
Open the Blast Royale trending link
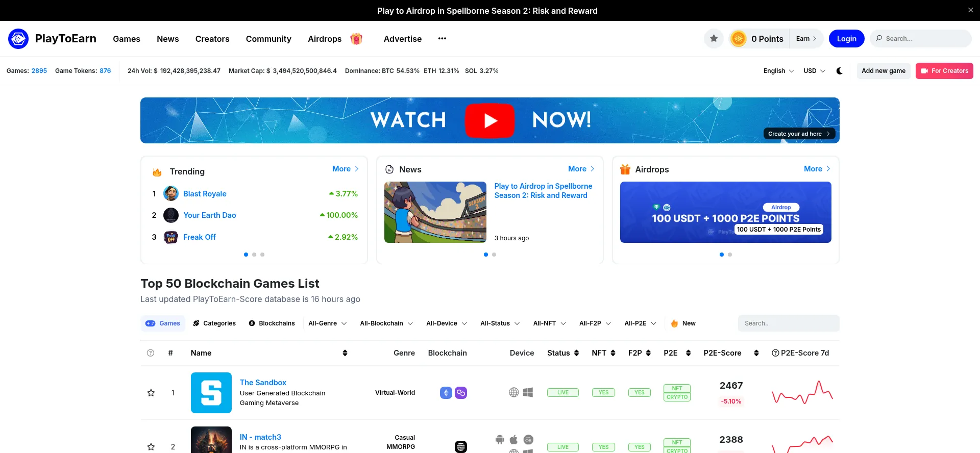pos(205,194)
